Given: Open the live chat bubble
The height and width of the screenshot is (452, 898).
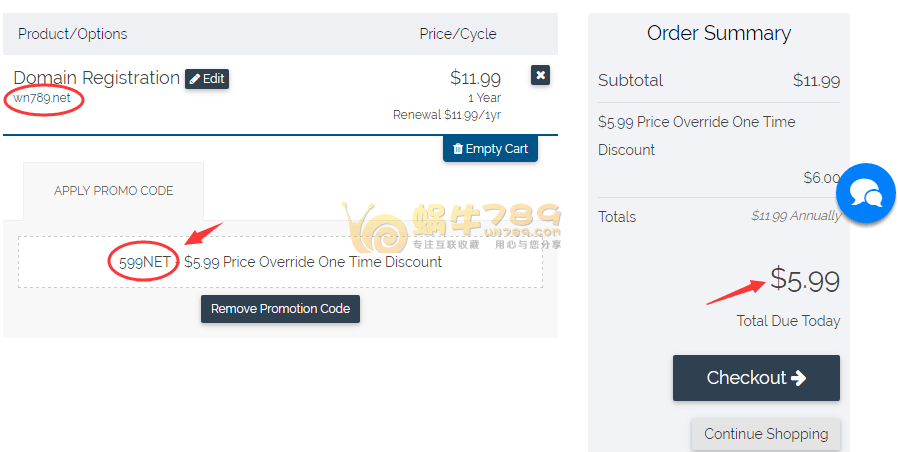Looking at the screenshot, I should pos(865,193).
